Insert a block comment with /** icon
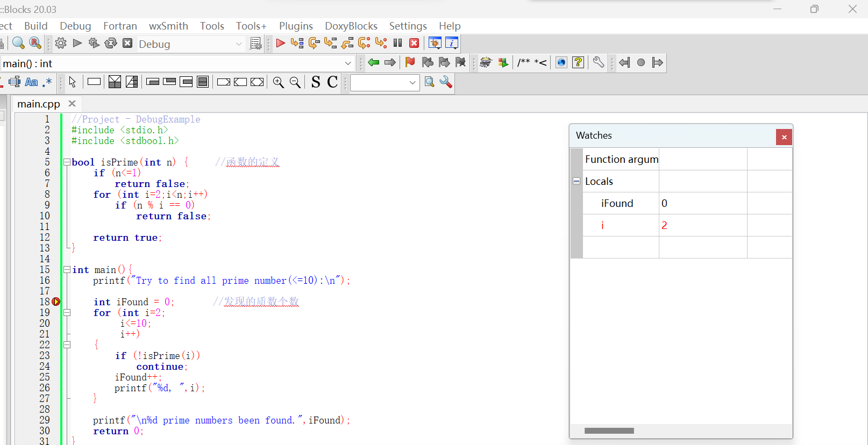 click(523, 63)
